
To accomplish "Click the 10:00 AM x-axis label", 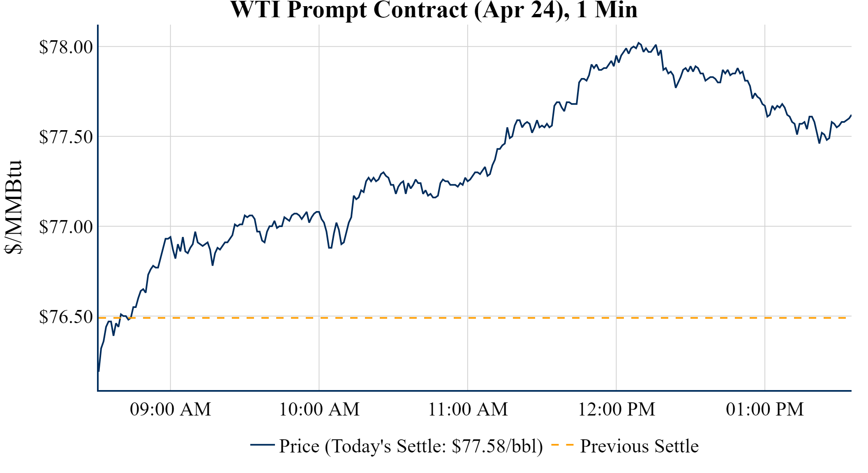I will (319, 409).
